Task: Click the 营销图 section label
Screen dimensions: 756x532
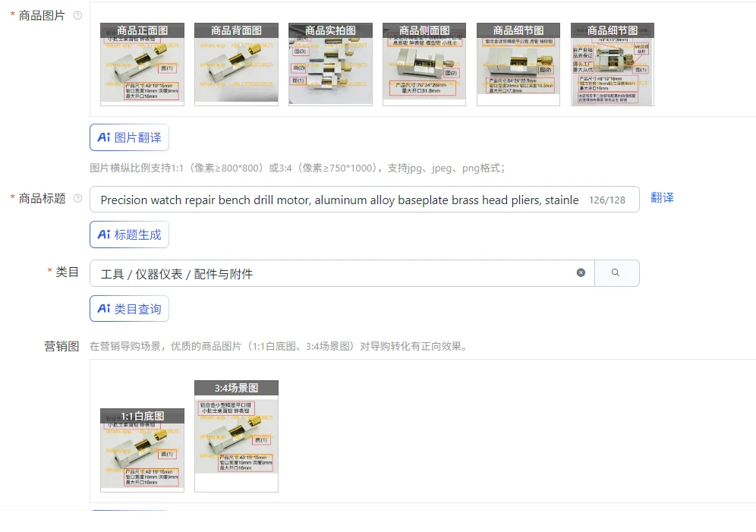Action: 61,346
